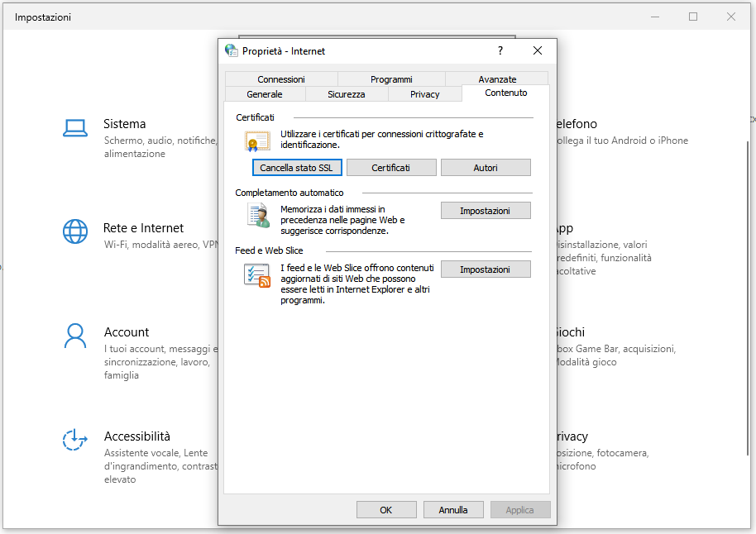Image resolution: width=756 pixels, height=534 pixels.
Task: Open Impostazioni for Completamento automatico
Action: (x=486, y=211)
